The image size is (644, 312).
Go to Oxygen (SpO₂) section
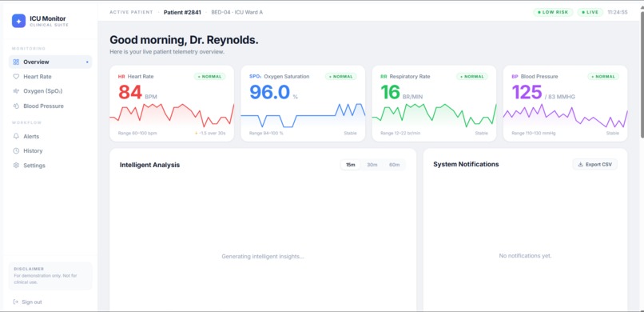(50, 91)
